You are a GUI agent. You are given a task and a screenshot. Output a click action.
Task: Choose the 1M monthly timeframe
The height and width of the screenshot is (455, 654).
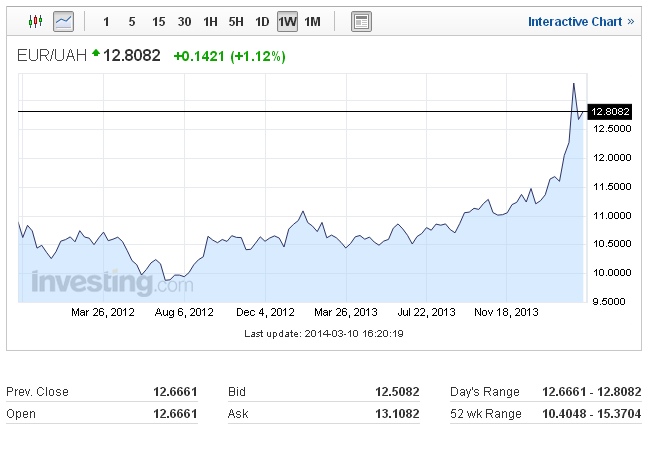pos(312,22)
